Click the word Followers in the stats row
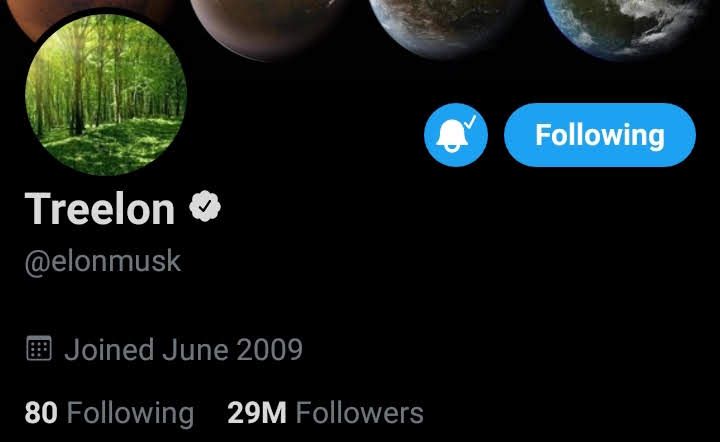720x442 pixels. click(360, 413)
